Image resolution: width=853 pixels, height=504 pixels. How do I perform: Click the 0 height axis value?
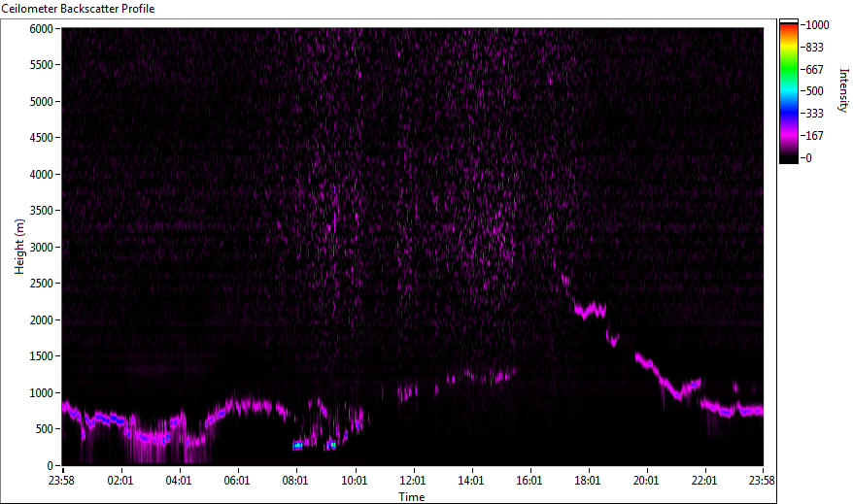51,466
